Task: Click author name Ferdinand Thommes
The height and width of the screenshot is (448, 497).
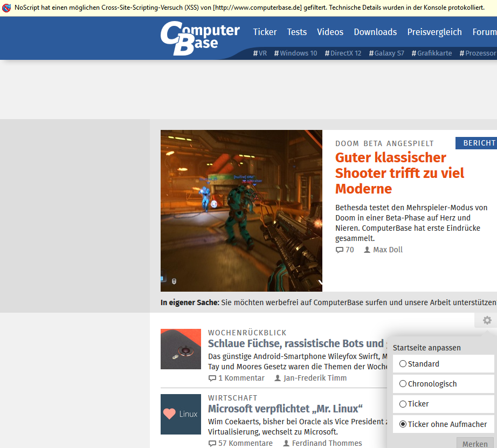Action: (x=327, y=443)
